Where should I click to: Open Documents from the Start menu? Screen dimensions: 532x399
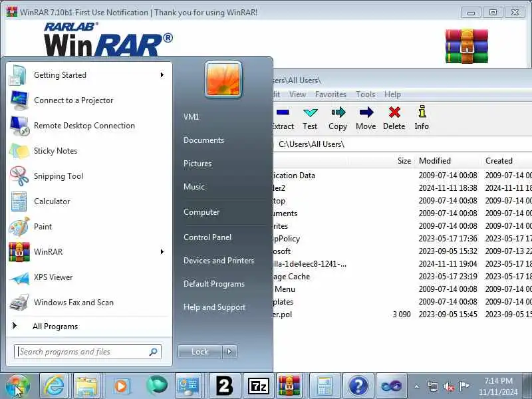pos(203,140)
